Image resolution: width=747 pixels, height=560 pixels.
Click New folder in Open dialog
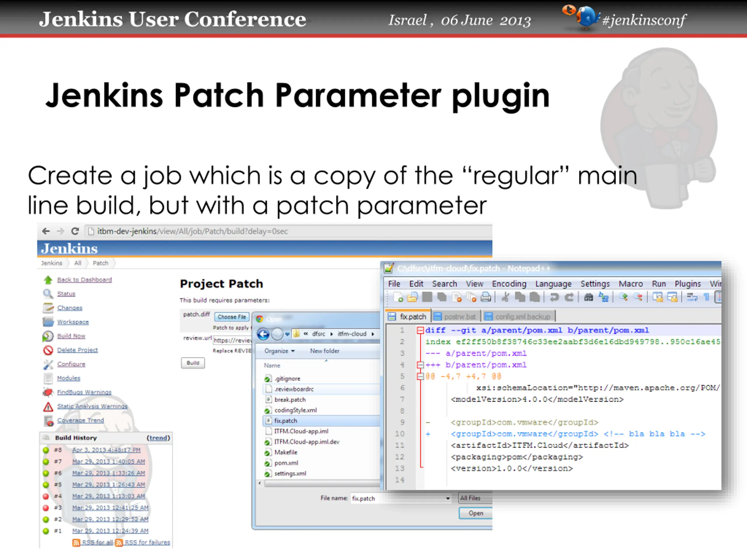tap(324, 351)
